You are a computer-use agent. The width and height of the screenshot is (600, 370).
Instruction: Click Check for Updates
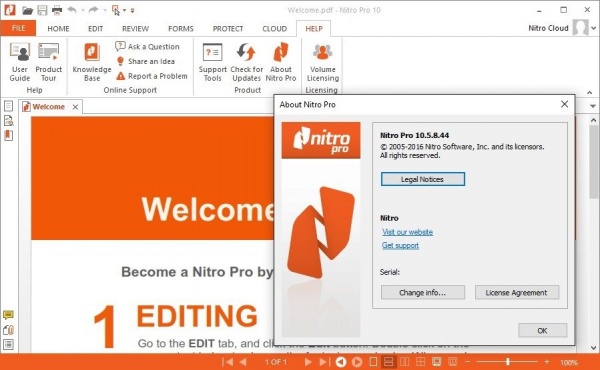click(246, 62)
